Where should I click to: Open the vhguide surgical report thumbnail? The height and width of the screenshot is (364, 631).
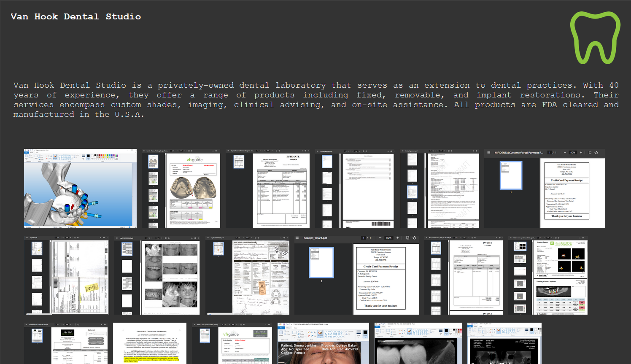(x=181, y=188)
